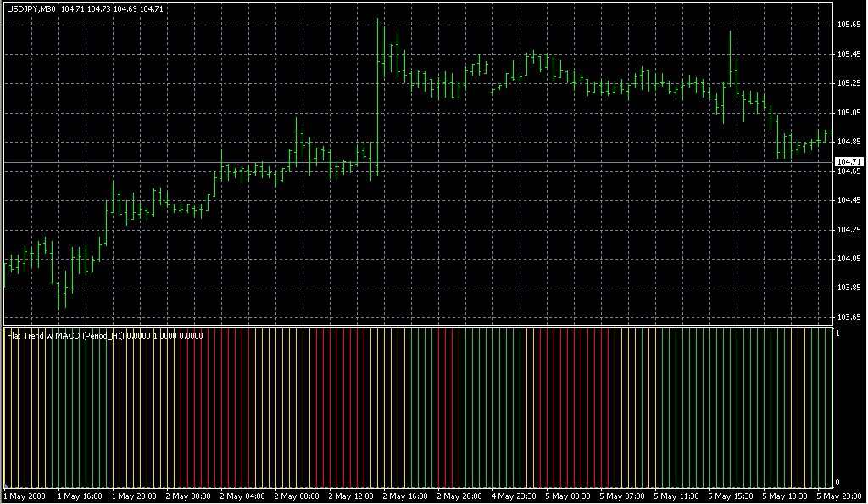868x504 pixels.
Task: Click the current price tag 104.71
Action: click(848, 161)
